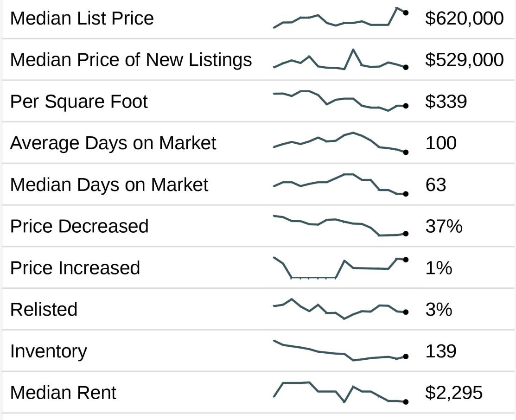This screenshot has height=420, width=516.
Task: Select the Relisted row label
Action: [44, 309]
